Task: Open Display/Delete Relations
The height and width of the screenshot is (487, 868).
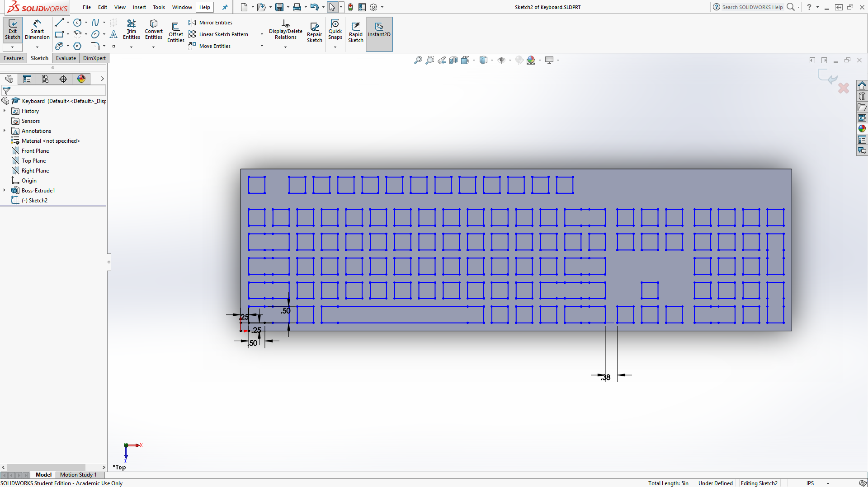Action: tap(286, 30)
